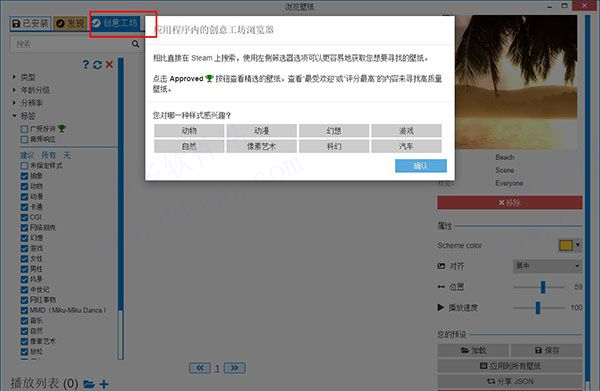This screenshot has width=600, height=391.
Task: Choose 幻想 style in dialog
Action: (x=334, y=131)
